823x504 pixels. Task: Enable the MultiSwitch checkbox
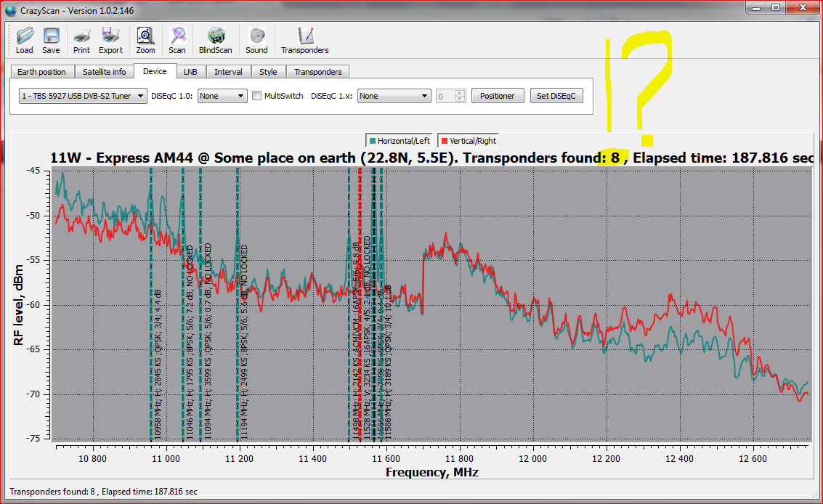point(256,96)
